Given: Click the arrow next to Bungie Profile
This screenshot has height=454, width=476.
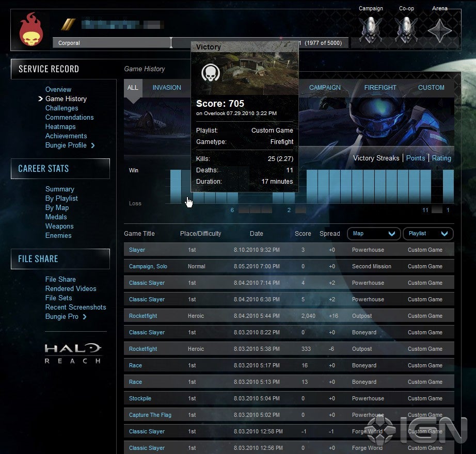Looking at the screenshot, I should click(x=93, y=145).
